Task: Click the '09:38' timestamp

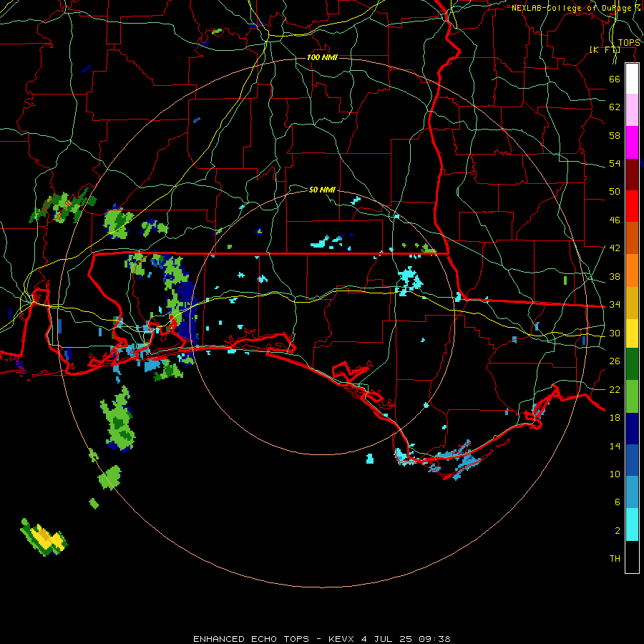Action: pyautogui.click(x=434, y=639)
